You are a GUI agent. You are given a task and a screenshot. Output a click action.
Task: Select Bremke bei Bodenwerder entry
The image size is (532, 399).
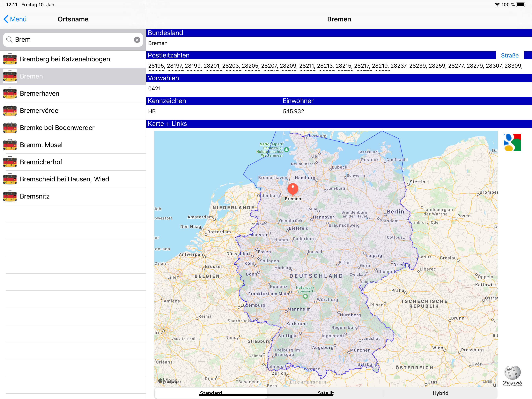(73, 128)
